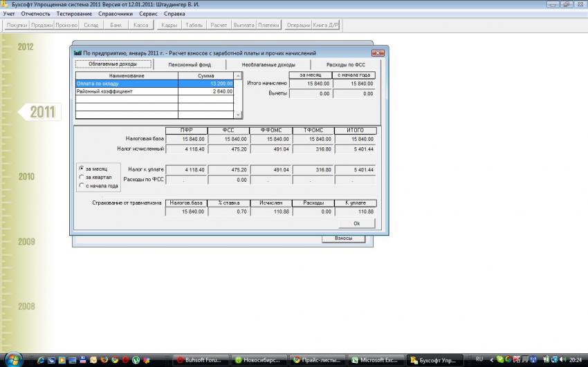Open the Покупки toolbar section
588x367 pixels.
point(17,26)
